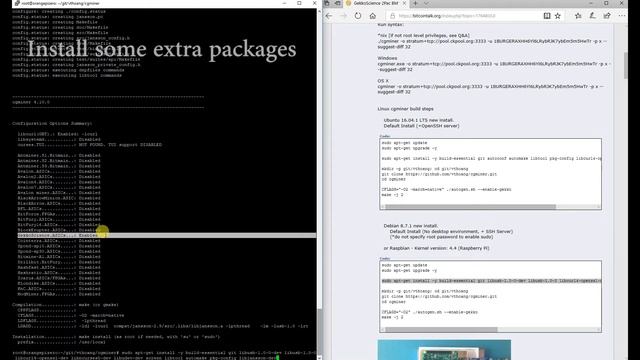Click the 'Ubuntu 16.04.1 LTS new install' text
This screenshot has width=640, height=360.
[x=418, y=120]
